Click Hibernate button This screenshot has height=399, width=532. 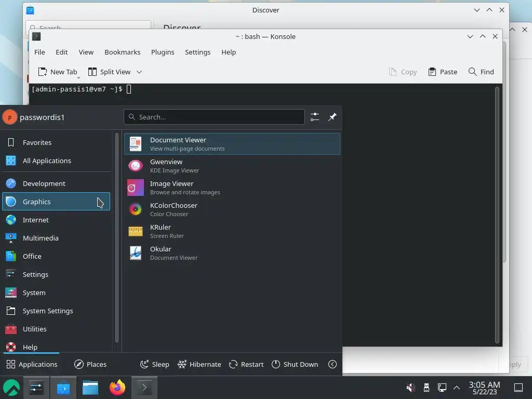click(x=199, y=364)
